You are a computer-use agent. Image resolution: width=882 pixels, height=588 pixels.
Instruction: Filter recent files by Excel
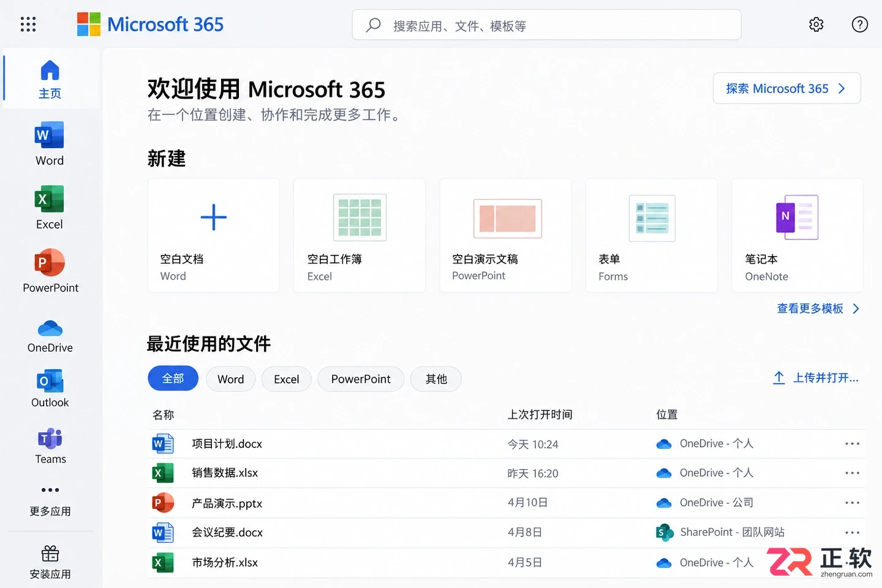click(x=287, y=379)
